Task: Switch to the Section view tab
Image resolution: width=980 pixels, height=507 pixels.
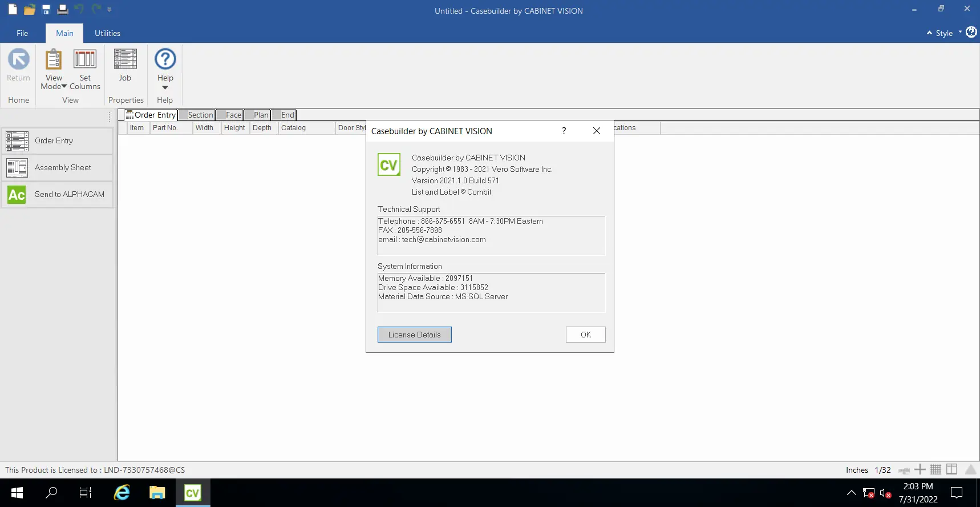Action: pyautogui.click(x=196, y=115)
